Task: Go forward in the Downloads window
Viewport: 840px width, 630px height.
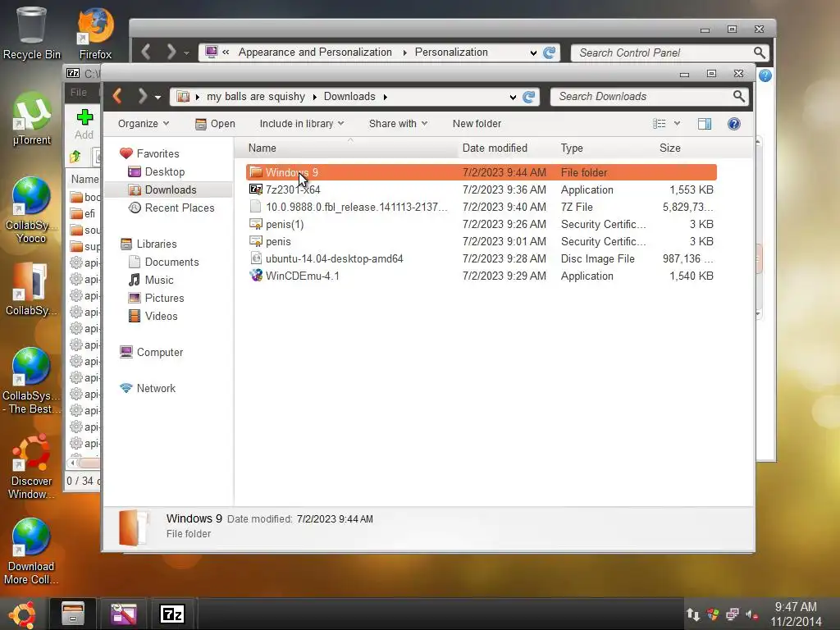Action: [142, 97]
